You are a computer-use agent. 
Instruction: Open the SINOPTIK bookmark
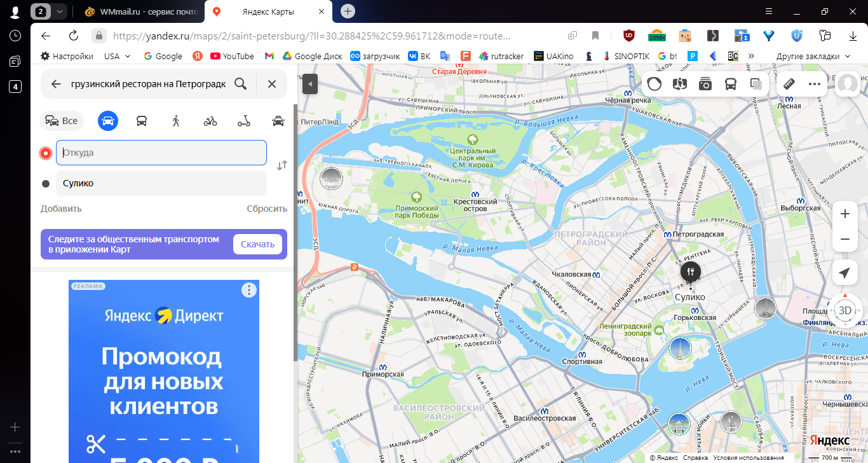626,56
